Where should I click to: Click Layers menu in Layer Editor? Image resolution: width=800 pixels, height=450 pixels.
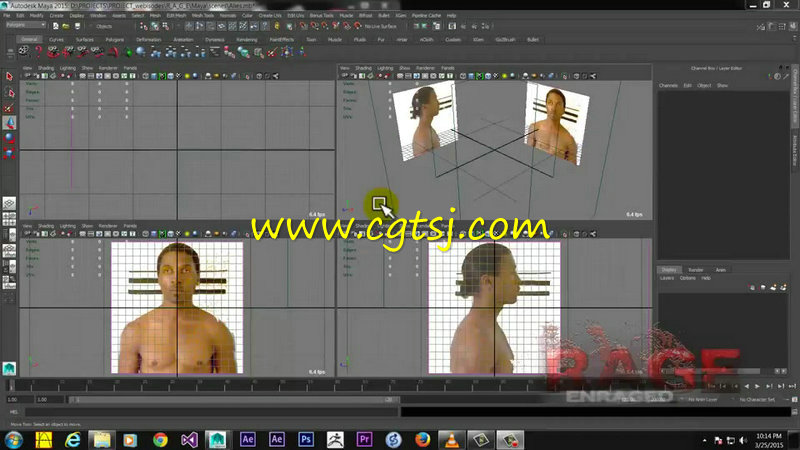coord(667,278)
